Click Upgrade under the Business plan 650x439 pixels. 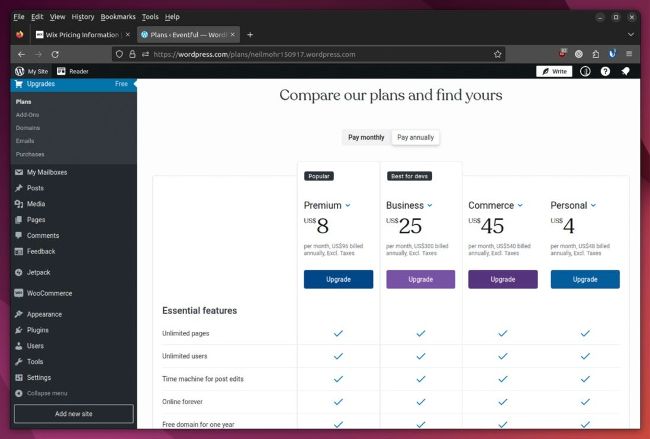point(420,279)
